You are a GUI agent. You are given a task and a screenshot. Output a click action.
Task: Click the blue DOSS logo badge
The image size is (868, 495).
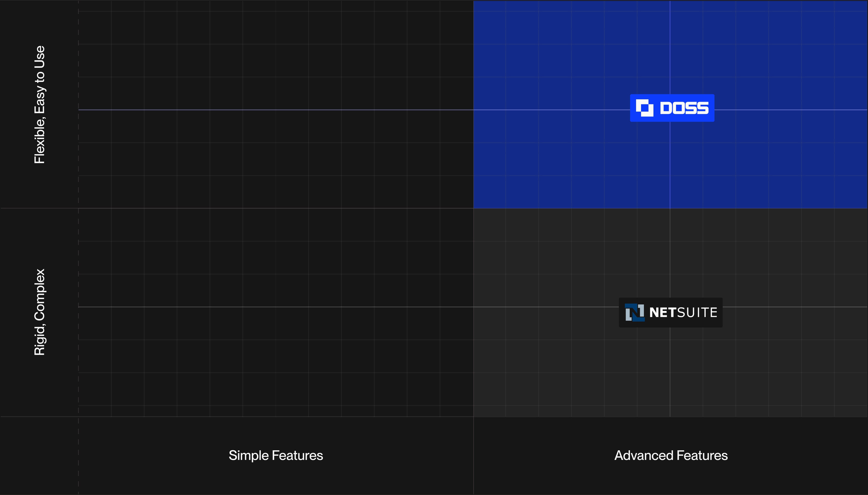click(672, 108)
